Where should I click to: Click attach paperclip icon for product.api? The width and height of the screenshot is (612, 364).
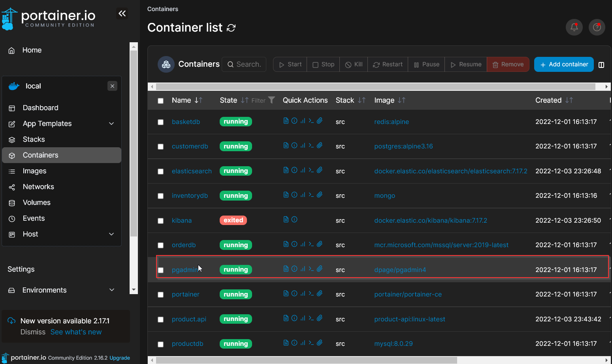click(320, 318)
